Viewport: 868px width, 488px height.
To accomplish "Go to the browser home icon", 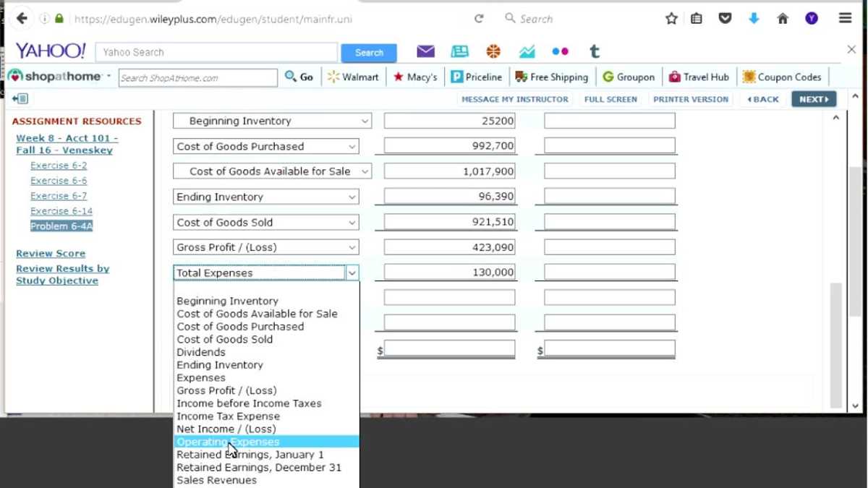I will pyautogui.click(x=783, y=19).
